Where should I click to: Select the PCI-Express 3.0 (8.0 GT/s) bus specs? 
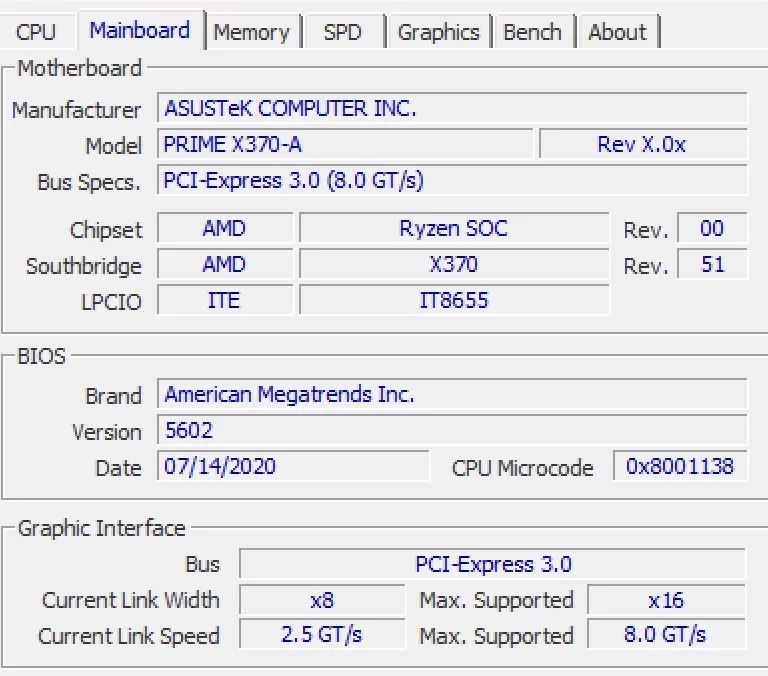(452, 180)
